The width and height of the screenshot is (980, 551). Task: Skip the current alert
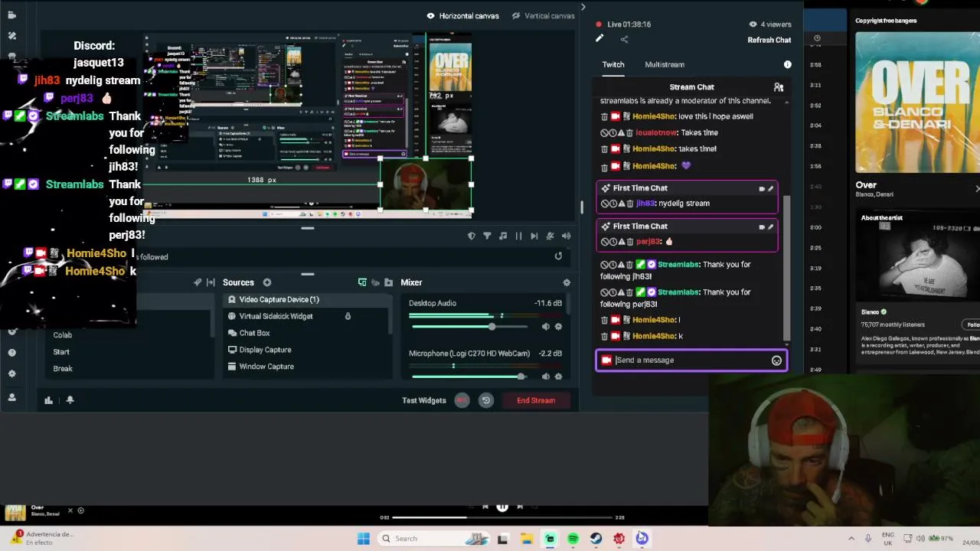[534, 236]
